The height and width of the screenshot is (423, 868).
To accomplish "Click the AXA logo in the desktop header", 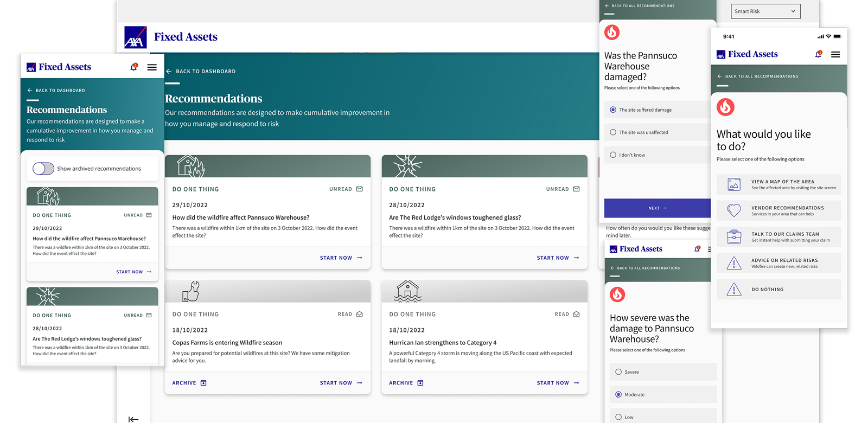I will click(x=135, y=37).
